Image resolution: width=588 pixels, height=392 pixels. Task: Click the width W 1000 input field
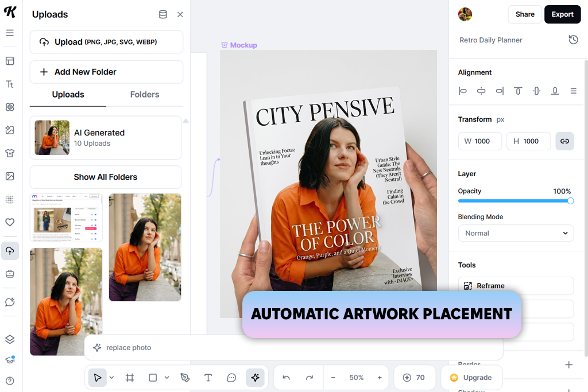click(480, 141)
